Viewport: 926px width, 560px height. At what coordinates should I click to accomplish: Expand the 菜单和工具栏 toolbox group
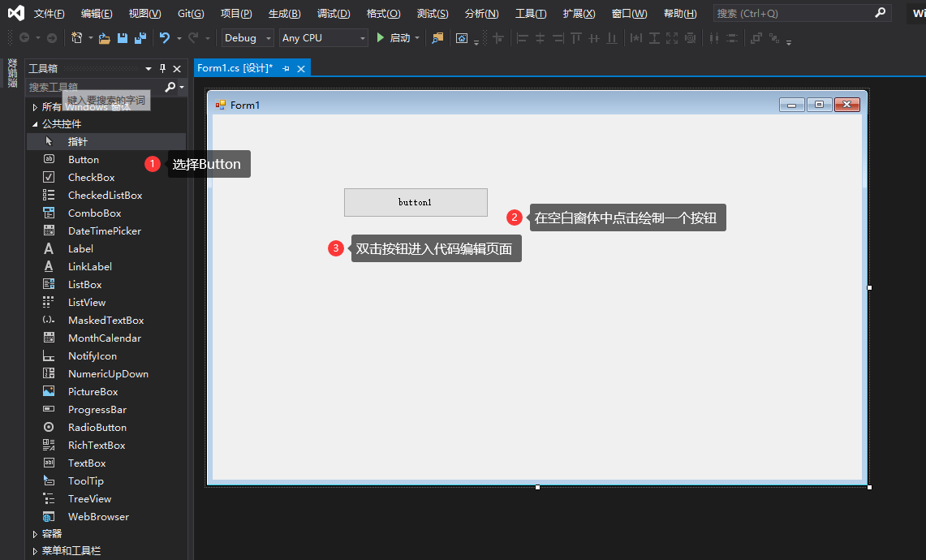[x=35, y=551]
